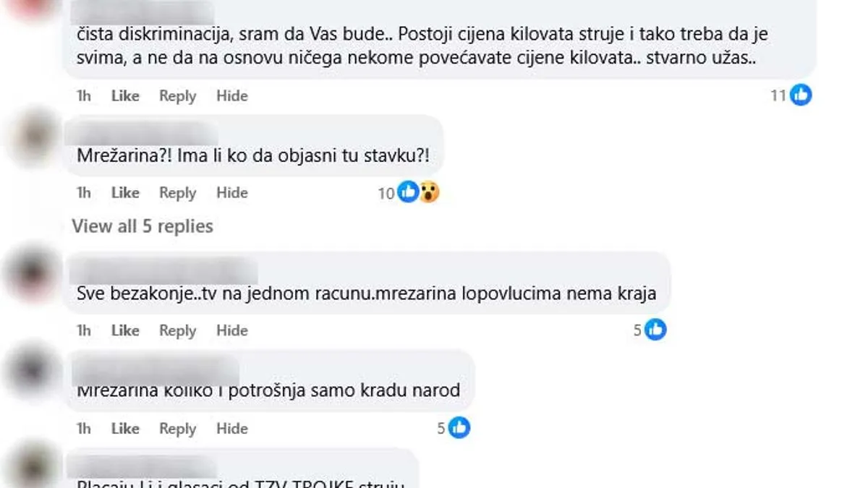Click the 1h timestamp under the bezakonje comment
The image size is (868, 488).
coord(82,330)
